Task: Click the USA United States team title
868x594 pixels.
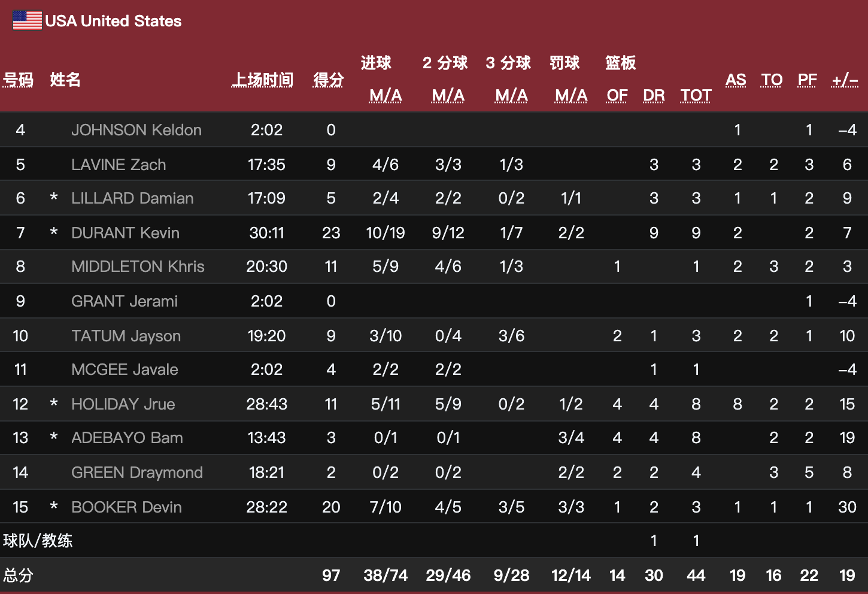Action: pyautogui.click(x=113, y=21)
